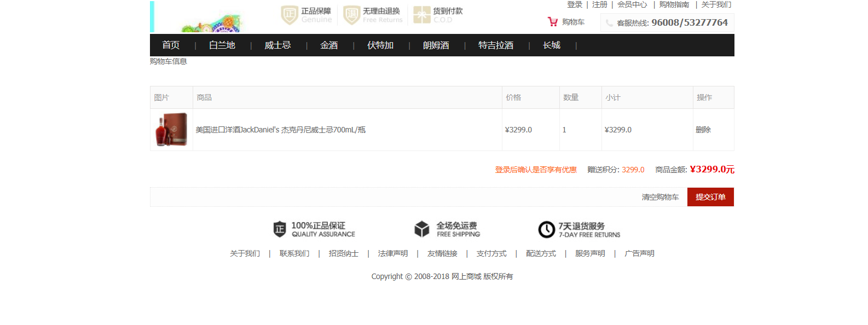This screenshot has width=868, height=325.
Task: Open 关于我们 in top header
Action: (x=716, y=4)
